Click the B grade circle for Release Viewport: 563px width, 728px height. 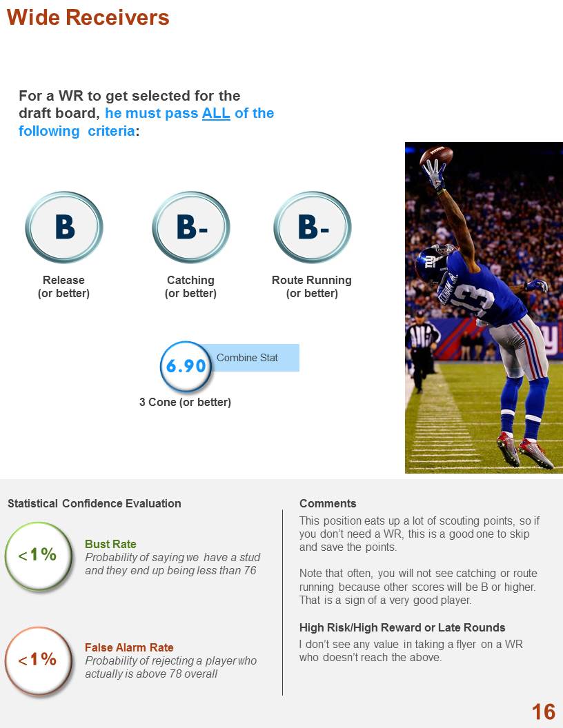point(64,228)
